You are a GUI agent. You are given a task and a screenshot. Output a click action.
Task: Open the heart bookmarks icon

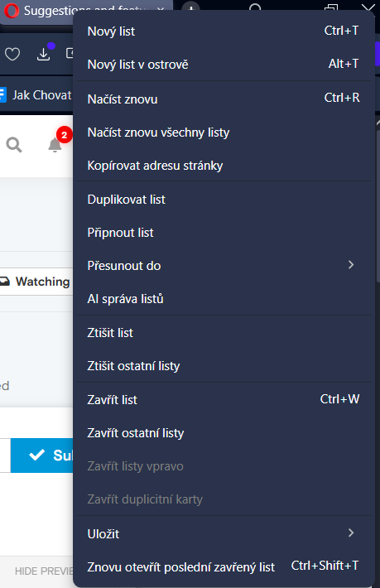pos(12,55)
